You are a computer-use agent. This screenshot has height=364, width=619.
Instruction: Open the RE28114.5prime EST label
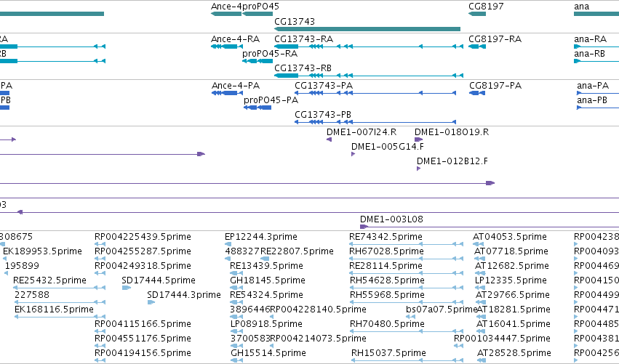(386, 266)
